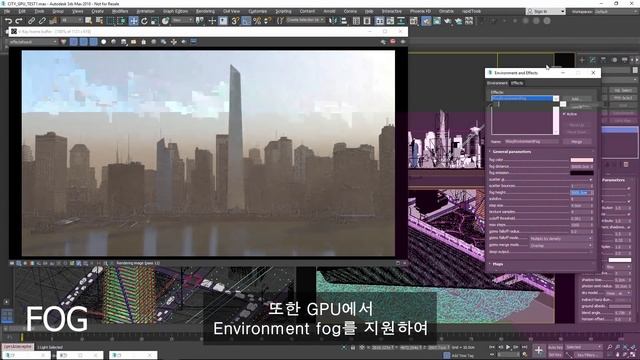Open gizmo falloff mode dropdown
This screenshot has height=360, width=640.
point(561,238)
